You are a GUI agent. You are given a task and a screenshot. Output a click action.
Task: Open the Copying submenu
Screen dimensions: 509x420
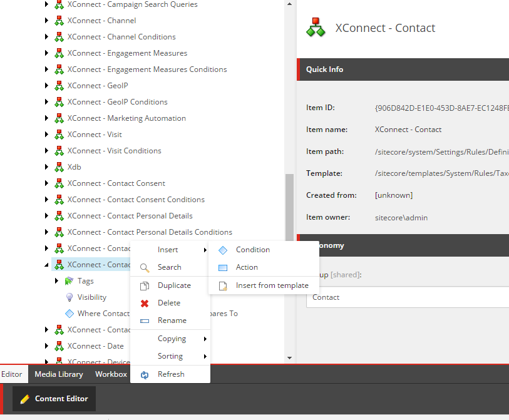(170, 339)
